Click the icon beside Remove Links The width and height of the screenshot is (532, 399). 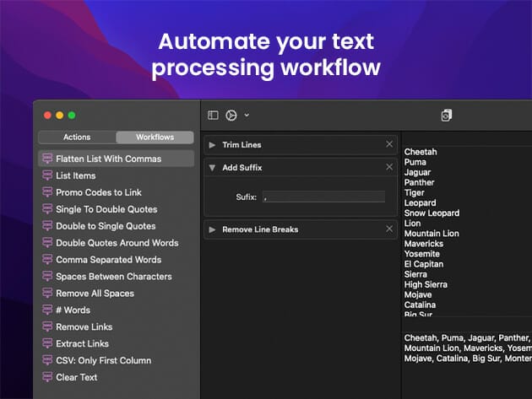click(x=47, y=326)
